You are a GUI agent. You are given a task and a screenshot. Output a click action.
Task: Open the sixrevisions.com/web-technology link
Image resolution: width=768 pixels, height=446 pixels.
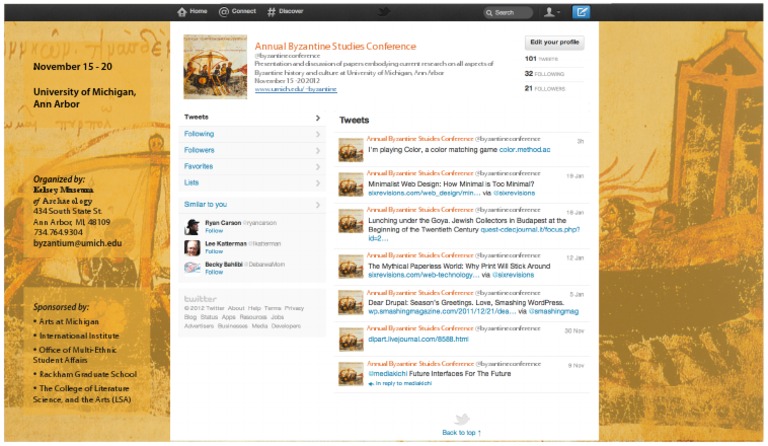point(424,275)
